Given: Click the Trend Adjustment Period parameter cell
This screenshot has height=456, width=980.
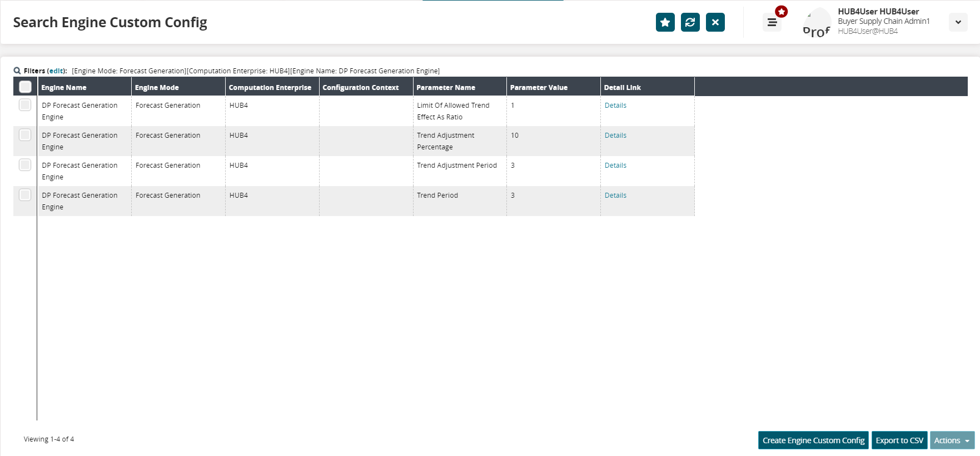Looking at the screenshot, I should [x=460, y=171].
